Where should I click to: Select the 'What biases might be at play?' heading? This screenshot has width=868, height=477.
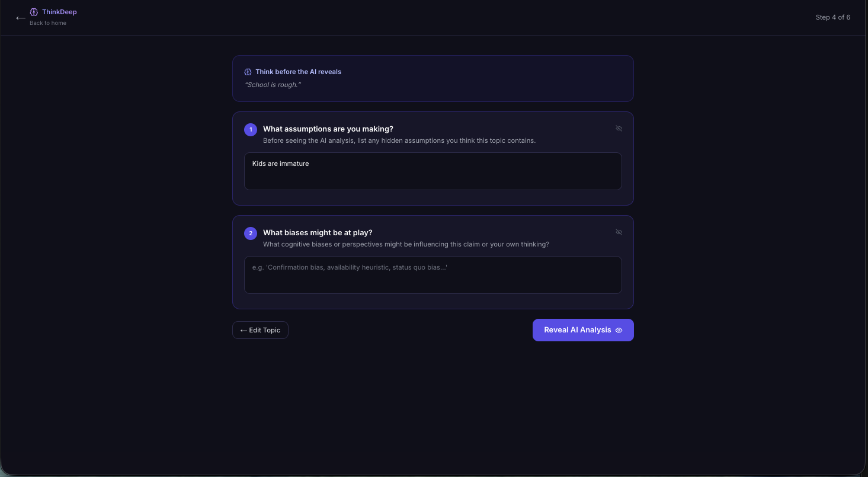[x=318, y=233]
